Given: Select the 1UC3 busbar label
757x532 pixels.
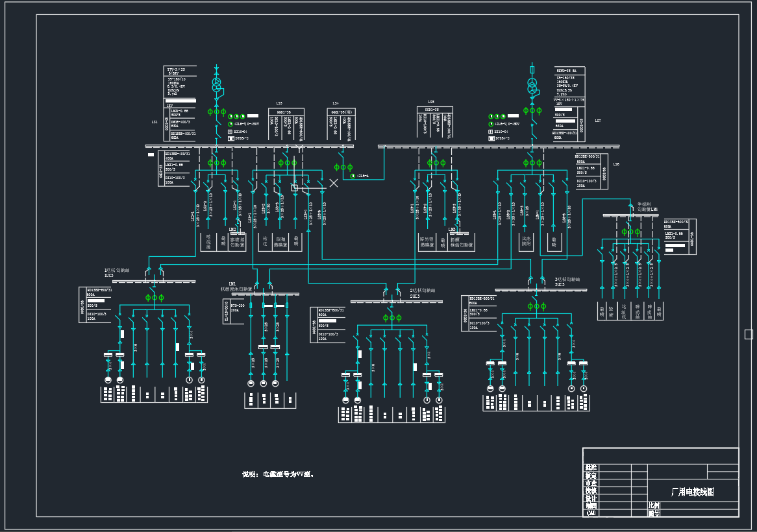Looking at the screenshot, I should click(108, 275).
